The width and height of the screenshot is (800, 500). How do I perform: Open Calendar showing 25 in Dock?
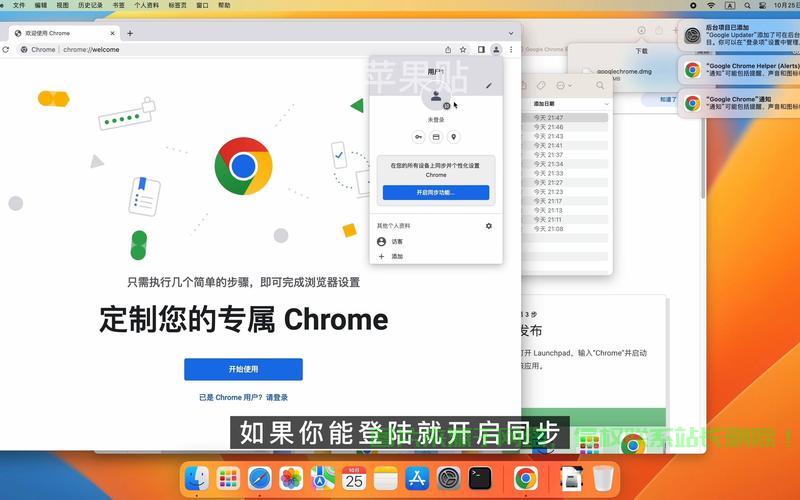click(354, 479)
